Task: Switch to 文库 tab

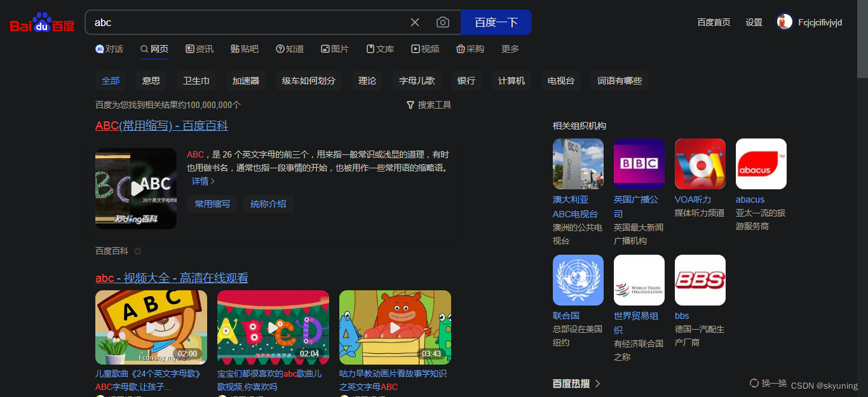Action: pyautogui.click(x=380, y=49)
